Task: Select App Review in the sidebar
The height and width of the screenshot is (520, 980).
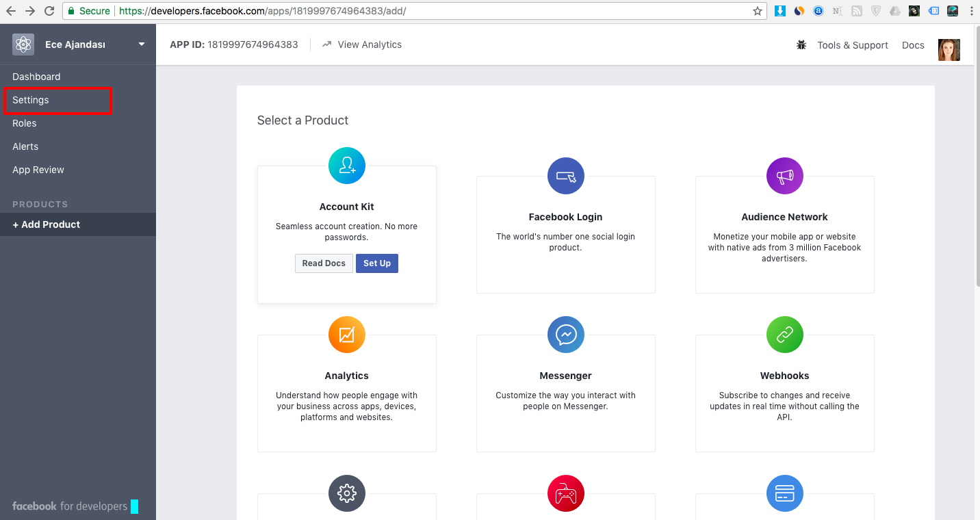Action: tap(38, 170)
